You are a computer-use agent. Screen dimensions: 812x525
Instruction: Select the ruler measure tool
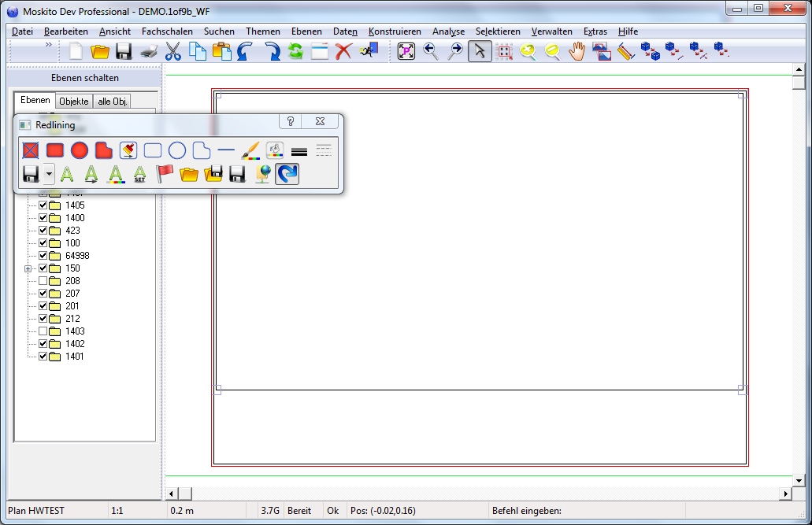pyautogui.click(x=626, y=52)
